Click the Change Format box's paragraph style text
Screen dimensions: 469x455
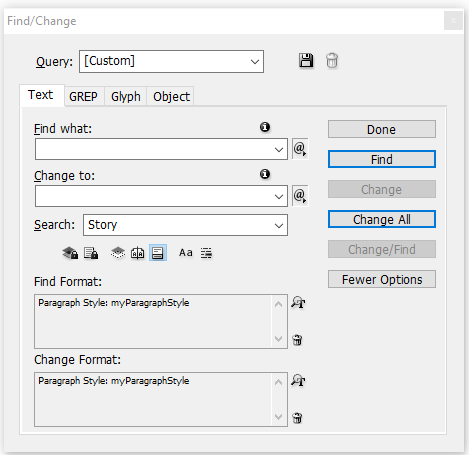coord(114,381)
